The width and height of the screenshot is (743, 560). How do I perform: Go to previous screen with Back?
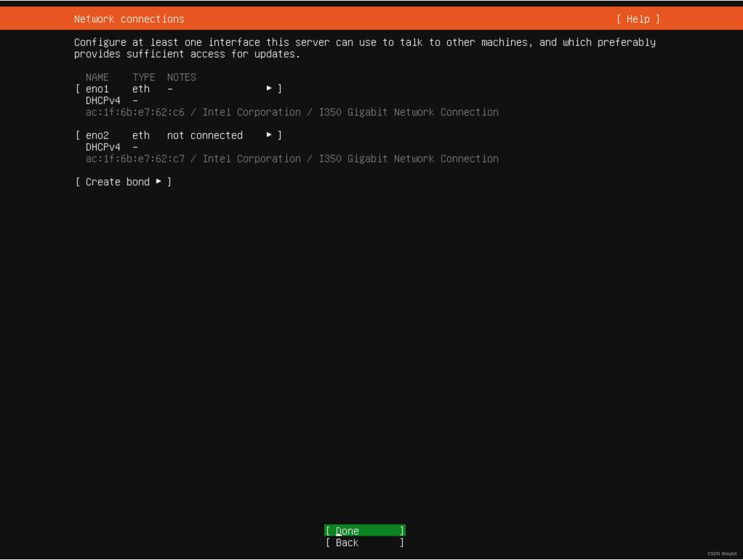(365, 543)
